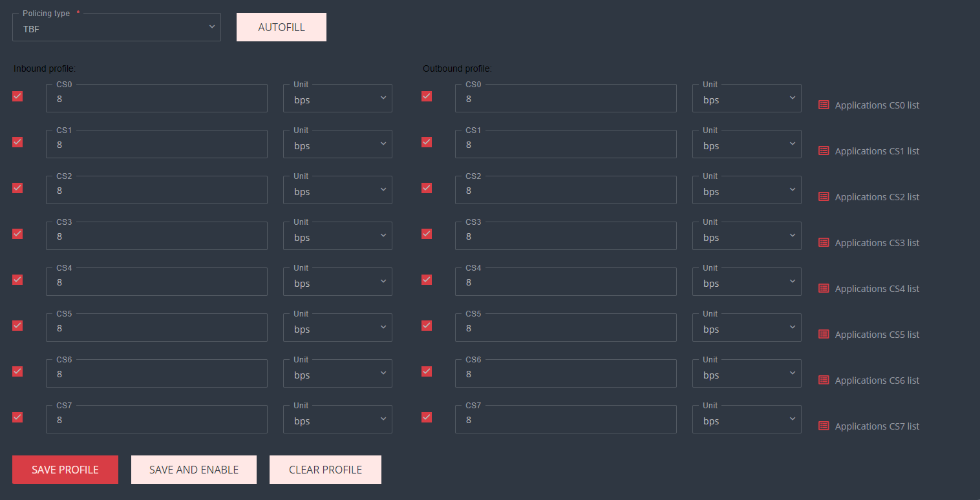Click the Applications CS0 list icon
Screen dimensions: 980x500
click(824, 105)
